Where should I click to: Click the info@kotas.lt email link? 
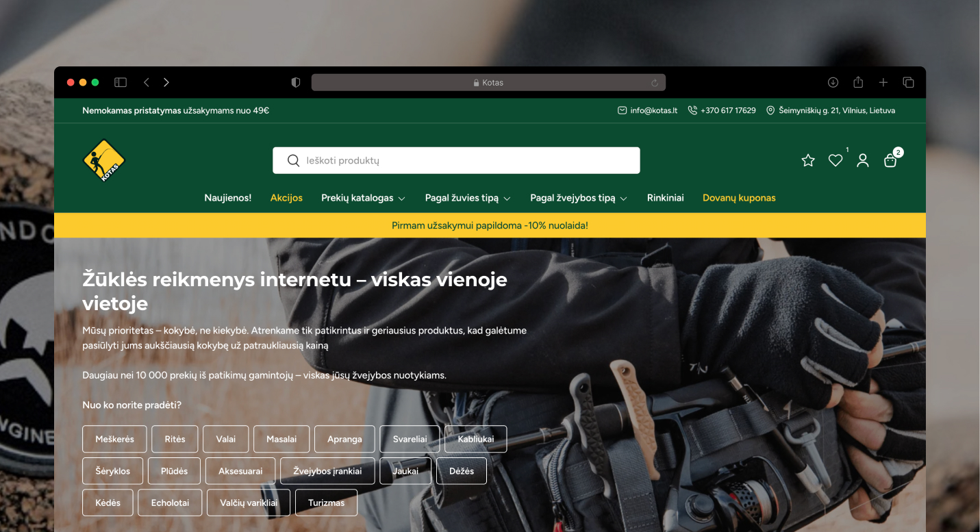click(654, 110)
